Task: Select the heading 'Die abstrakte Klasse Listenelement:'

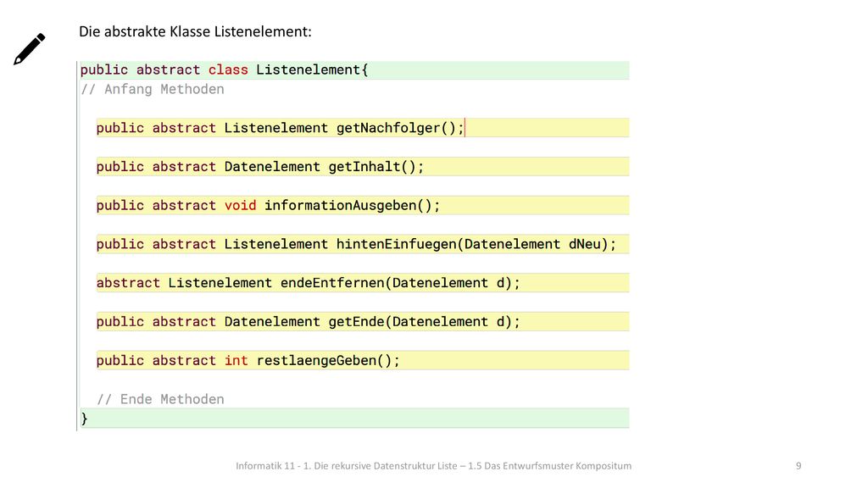Action: [x=195, y=31]
